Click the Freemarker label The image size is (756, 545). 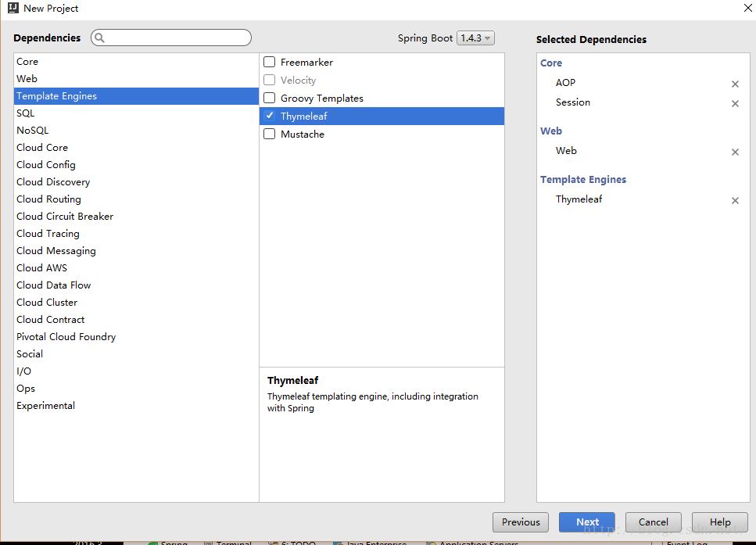click(306, 63)
